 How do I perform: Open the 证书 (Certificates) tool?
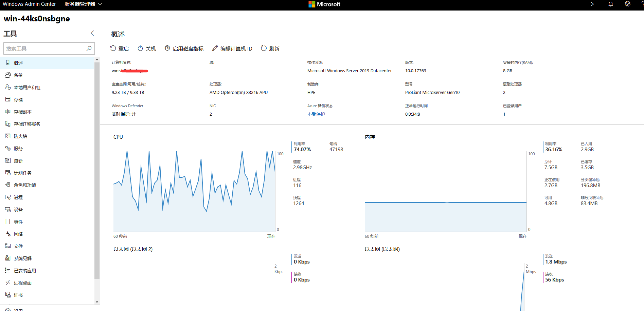click(x=18, y=294)
